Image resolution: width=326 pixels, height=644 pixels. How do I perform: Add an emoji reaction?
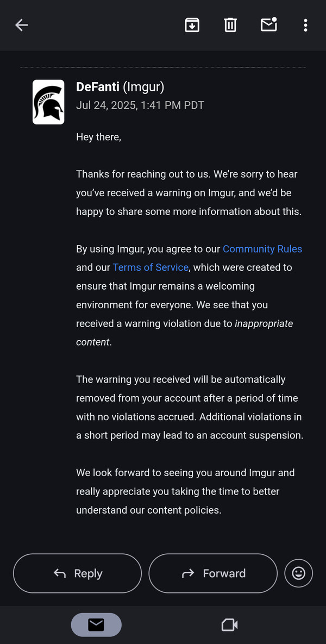click(298, 573)
